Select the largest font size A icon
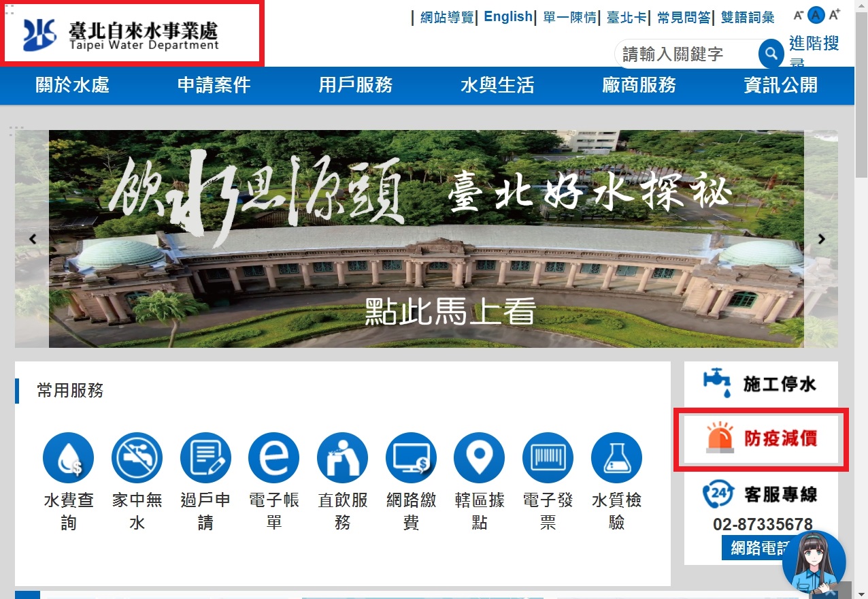868x599 pixels. pos(835,15)
